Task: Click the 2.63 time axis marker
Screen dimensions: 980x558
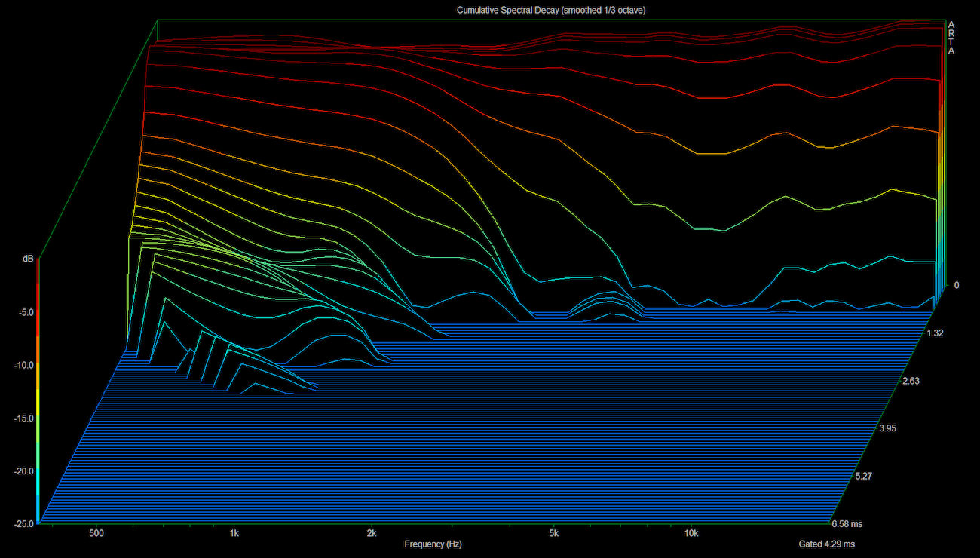Action: coord(911,381)
